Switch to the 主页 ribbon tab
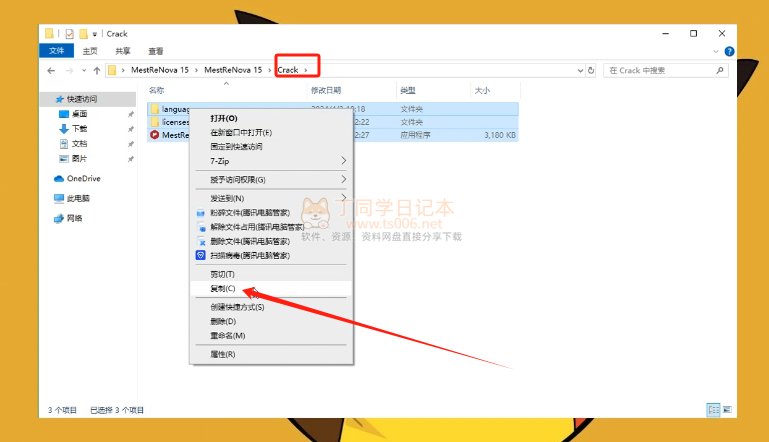This screenshot has height=442, width=769. (x=90, y=51)
